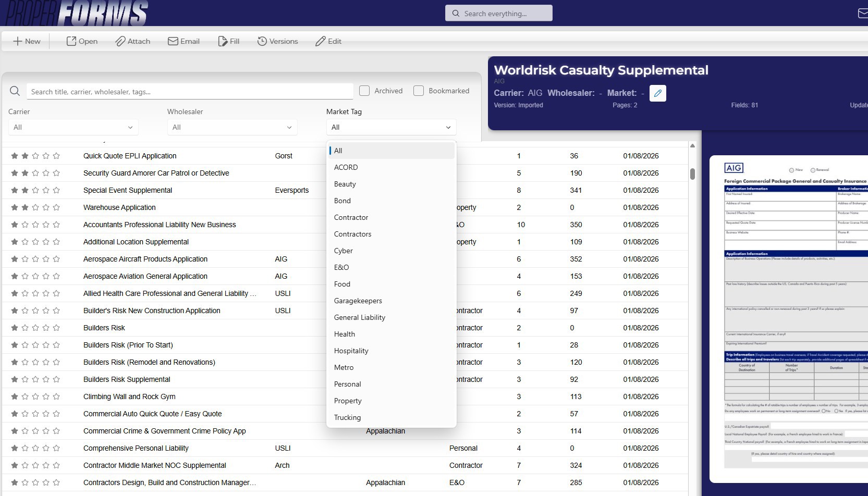Collapse the Market Tag dropdown
Image resolution: width=868 pixels, height=496 pixels.
click(391, 127)
